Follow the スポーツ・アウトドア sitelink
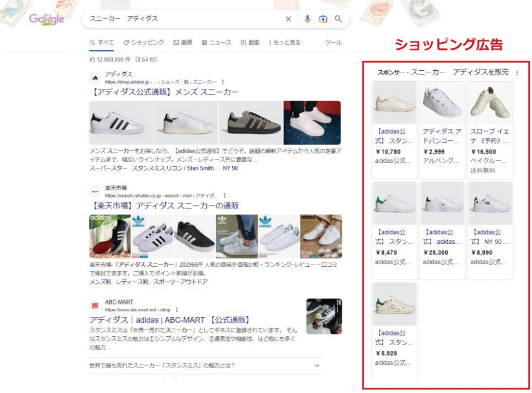 tap(180, 282)
